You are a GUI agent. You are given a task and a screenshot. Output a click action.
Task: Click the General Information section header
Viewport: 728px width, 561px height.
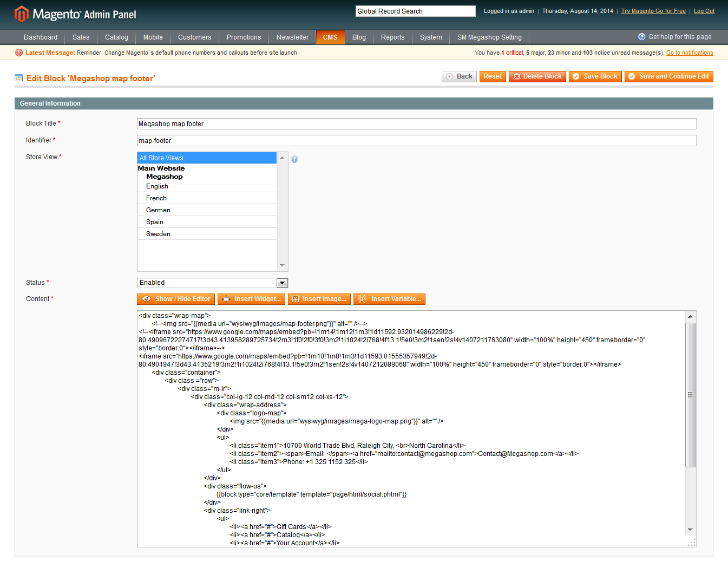364,103
